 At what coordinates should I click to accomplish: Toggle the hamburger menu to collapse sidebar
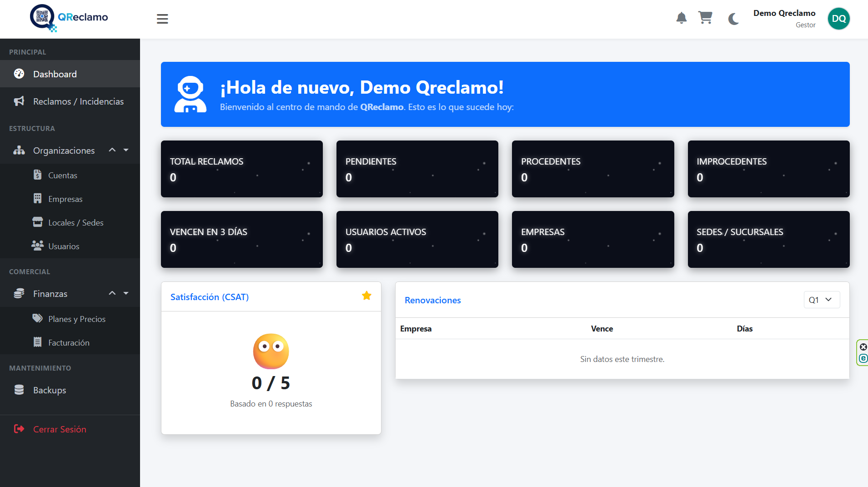click(162, 19)
